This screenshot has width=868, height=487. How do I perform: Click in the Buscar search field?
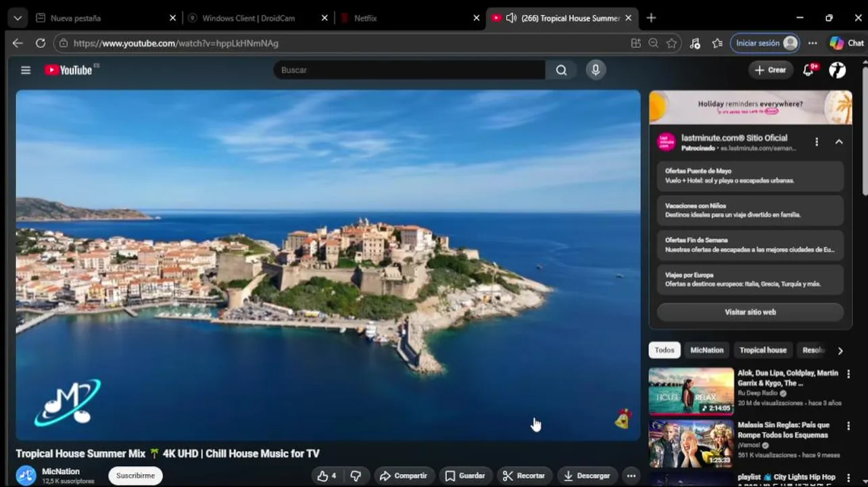[x=410, y=70]
